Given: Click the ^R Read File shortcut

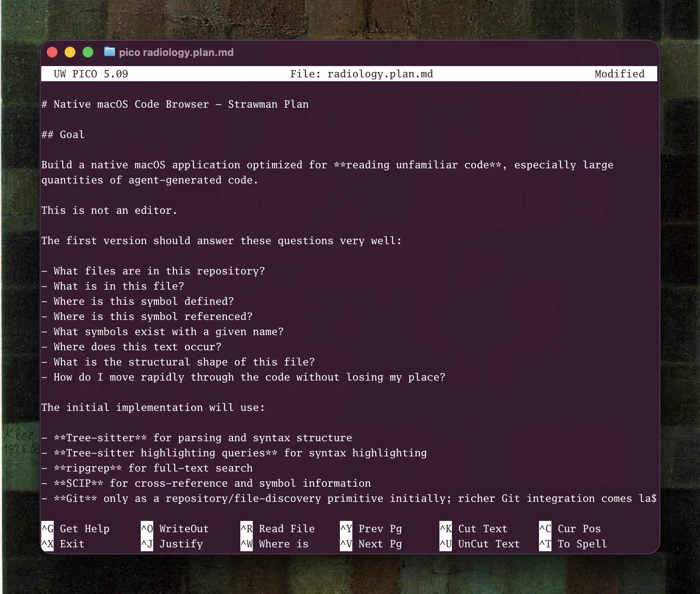Looking at the screenshot, I should click(x=278, y=529).
